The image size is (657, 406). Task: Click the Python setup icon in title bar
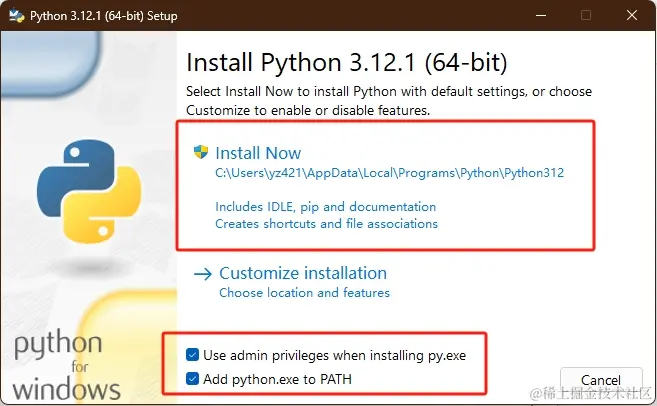17,16
